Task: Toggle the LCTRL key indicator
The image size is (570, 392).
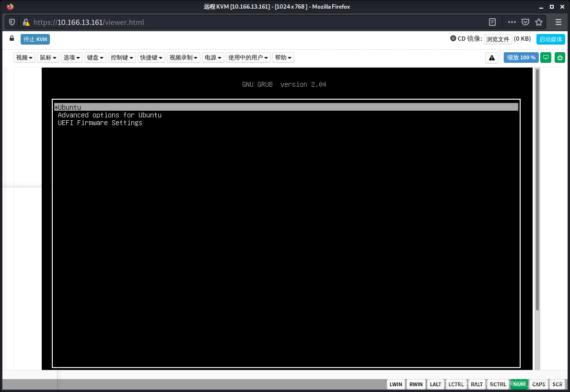Action: (x=456, y=384)
